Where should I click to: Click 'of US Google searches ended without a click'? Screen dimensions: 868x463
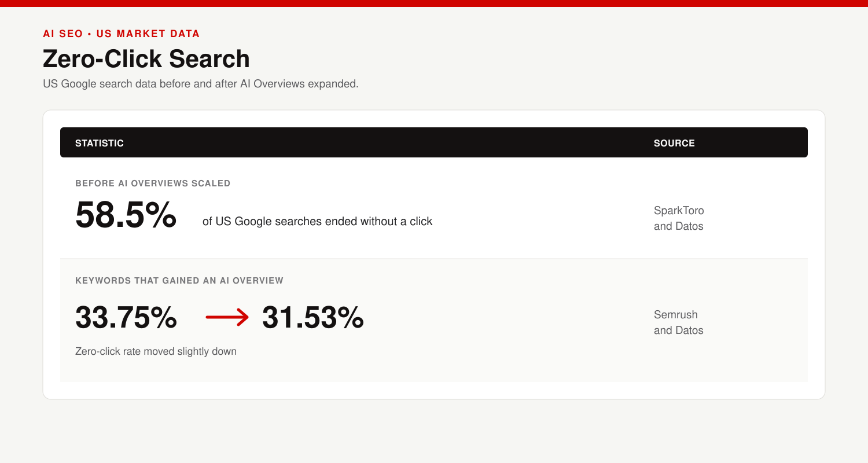click(318, 221)
